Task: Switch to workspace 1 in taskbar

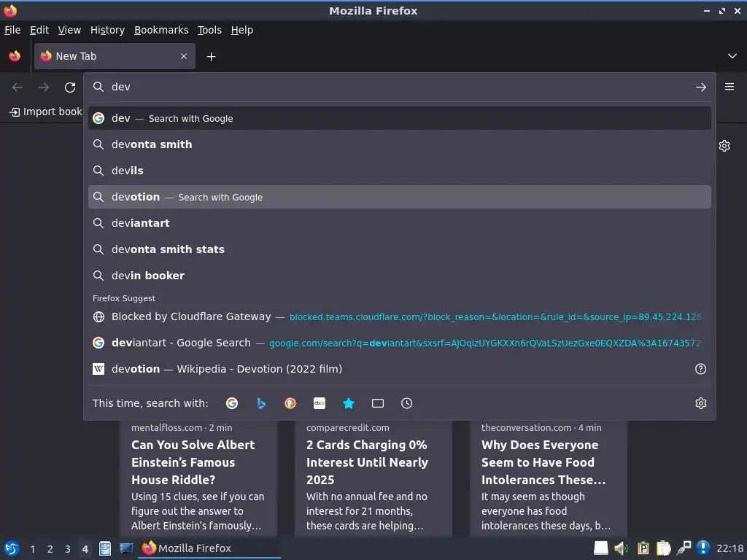Action: [32, 549]
